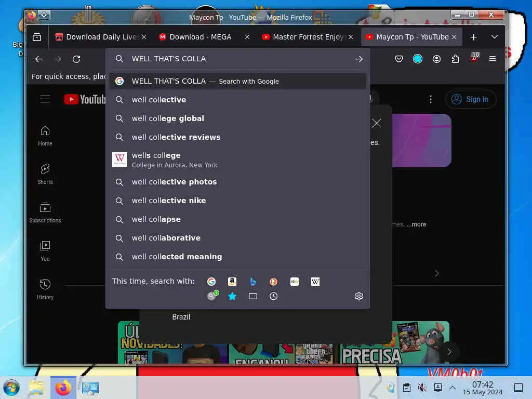Open the YouTube guide hamburger menu

pyautogui.click(x=45, y=99)
